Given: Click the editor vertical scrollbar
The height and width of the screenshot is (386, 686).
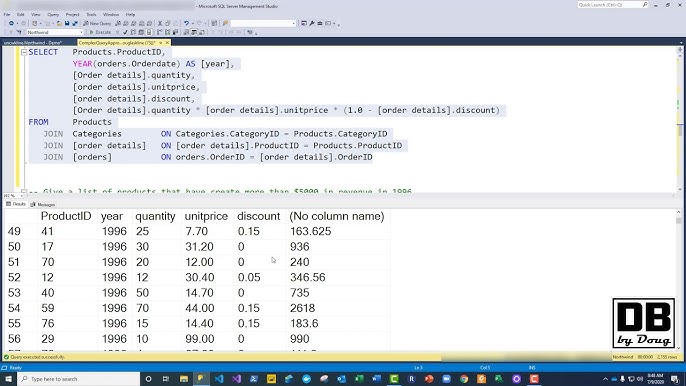Looking at the screenshot, I should (x=680, y=118).
